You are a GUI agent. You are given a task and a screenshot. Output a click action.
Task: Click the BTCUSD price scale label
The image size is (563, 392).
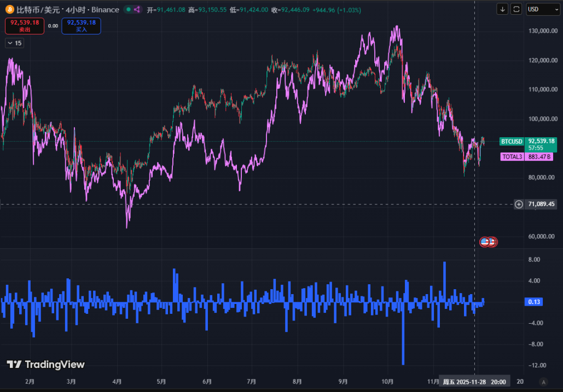[x=512, y=142]
